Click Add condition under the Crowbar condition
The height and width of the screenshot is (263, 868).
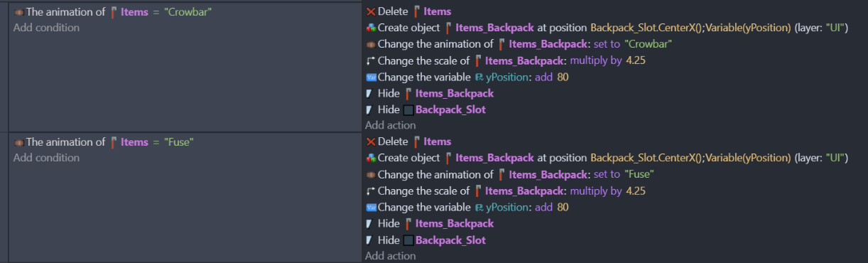pyautogui.click(x=46, y=28)
